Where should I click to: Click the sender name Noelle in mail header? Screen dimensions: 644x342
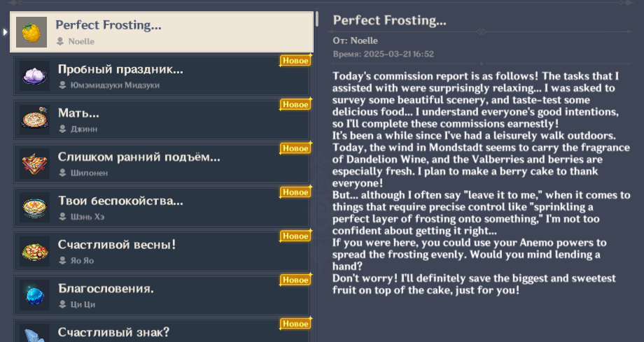tap(364, 41)
